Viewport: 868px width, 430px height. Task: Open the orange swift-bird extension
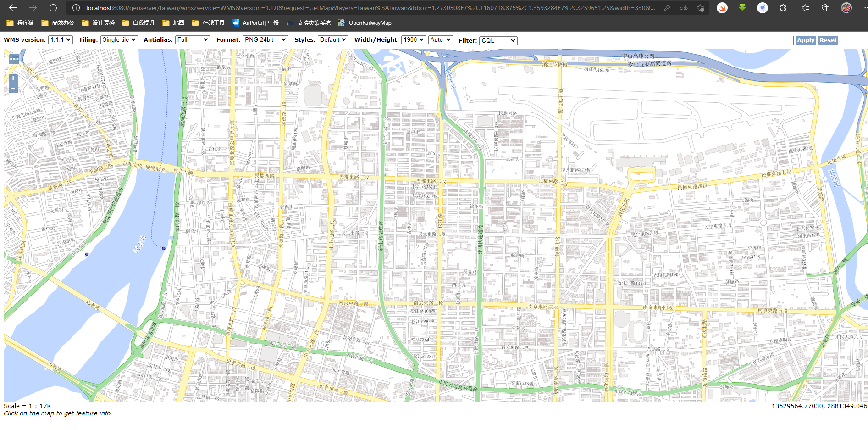722,8
